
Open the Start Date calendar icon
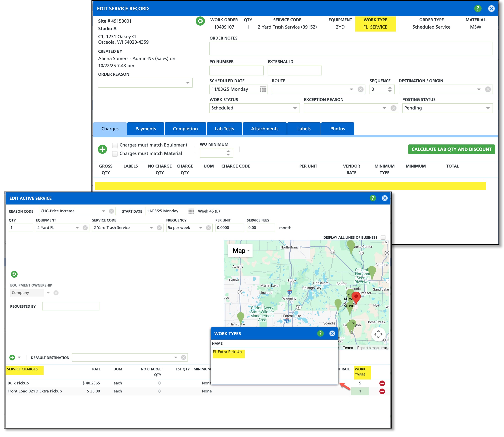point(191,211)
